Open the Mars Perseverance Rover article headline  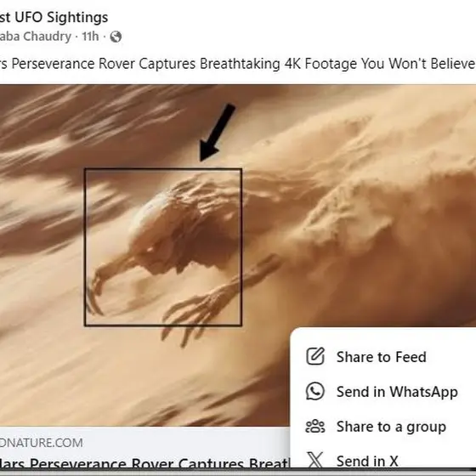144,464
